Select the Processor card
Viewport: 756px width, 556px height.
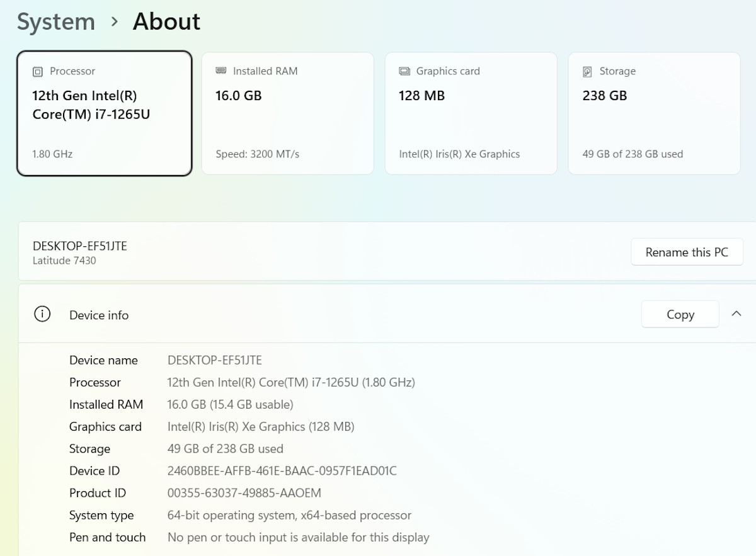(105, 113)
